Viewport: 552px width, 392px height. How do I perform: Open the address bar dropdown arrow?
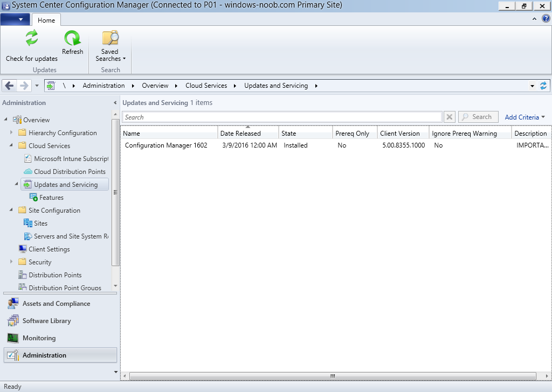tap(532, 86)
